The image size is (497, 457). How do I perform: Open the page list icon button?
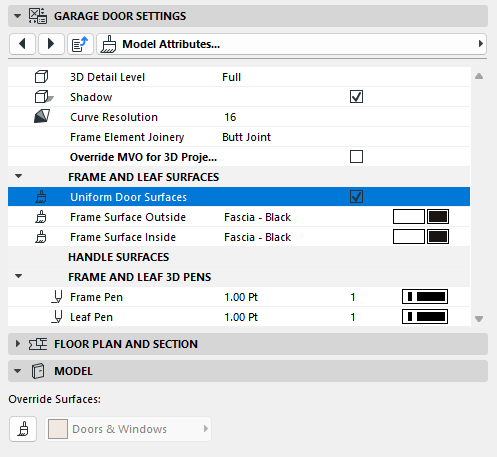point(80,44)
